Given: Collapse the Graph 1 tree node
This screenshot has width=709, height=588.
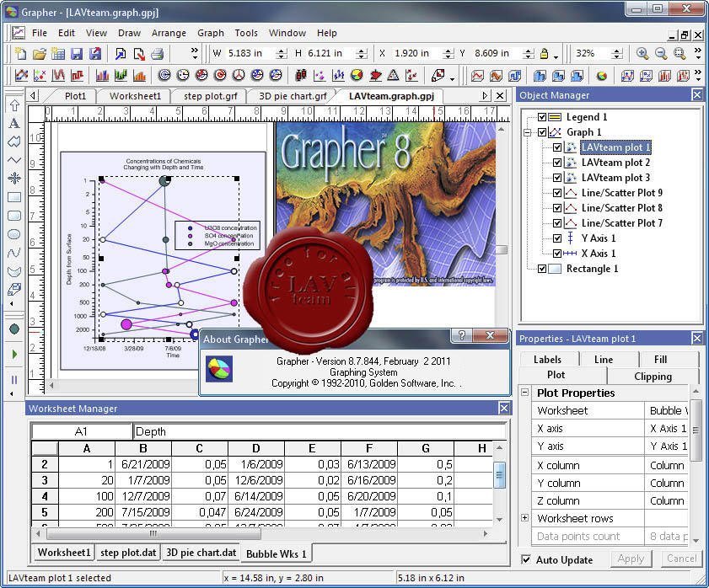Looking at the screenshot, I should point(527,132).
